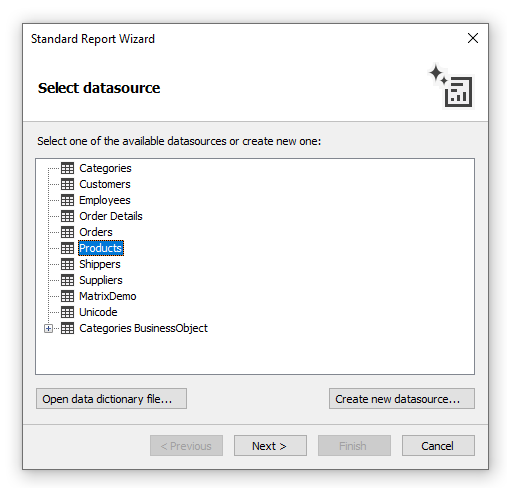Click the Order Details table icon
The height and width of the screenshot is (488, 507).
pos(67,216)
